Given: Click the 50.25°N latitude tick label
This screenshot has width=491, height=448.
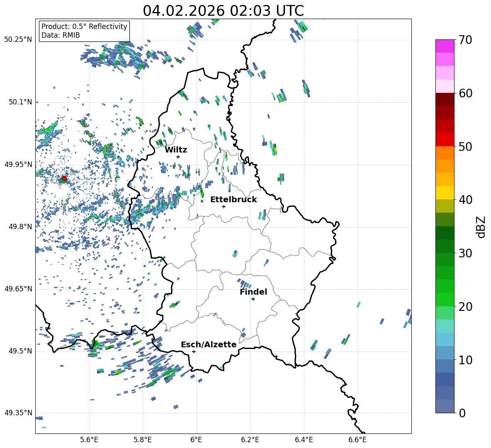Looking at the screenshot, I should pyautogui.click(x=18, y=40).
